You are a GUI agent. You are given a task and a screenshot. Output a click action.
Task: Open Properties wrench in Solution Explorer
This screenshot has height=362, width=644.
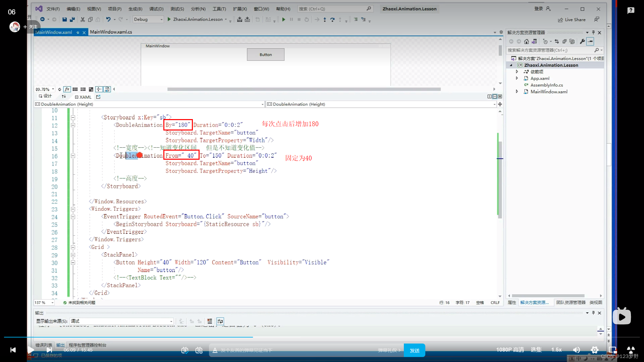click(582, 42)
